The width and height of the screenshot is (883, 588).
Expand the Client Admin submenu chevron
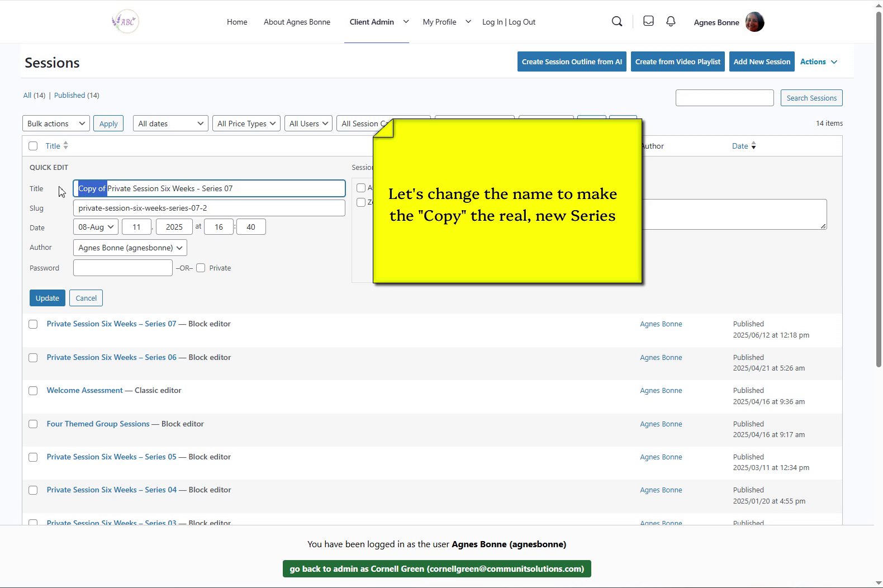coord(406,22)
